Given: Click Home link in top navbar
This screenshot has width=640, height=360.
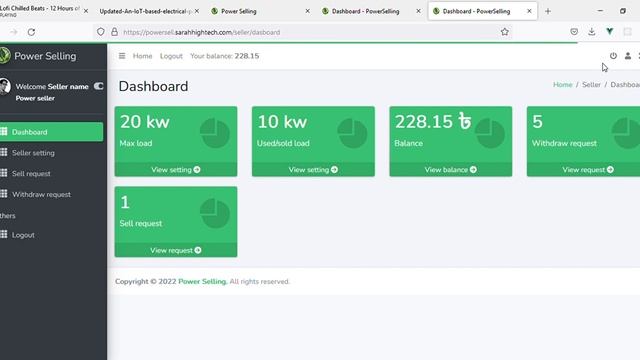Looking at the screenshot, I should click(x=142, y=56).
